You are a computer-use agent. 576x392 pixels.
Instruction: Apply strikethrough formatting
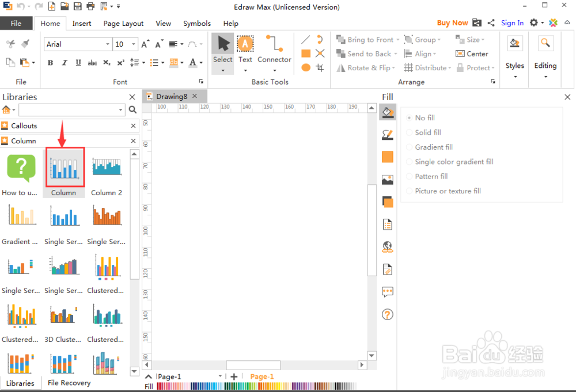pyautogui.click(x=92, y=63)
